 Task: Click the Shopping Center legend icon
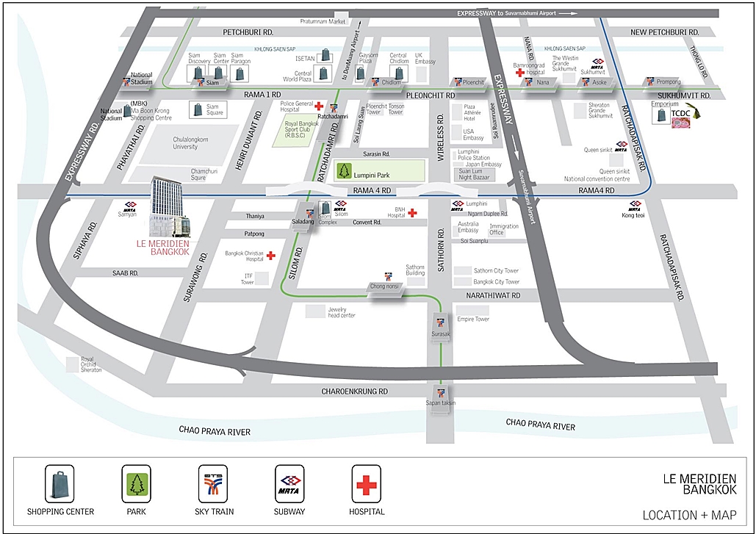(60, 484)
